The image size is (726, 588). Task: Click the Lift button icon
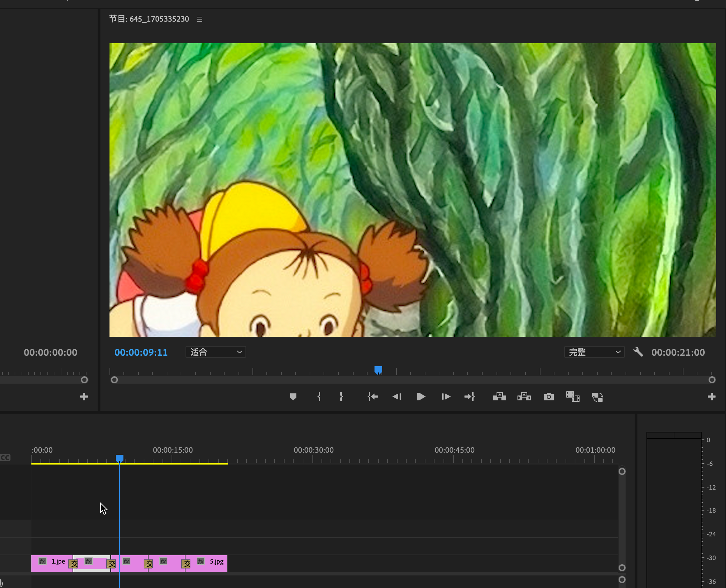[499, 397]
